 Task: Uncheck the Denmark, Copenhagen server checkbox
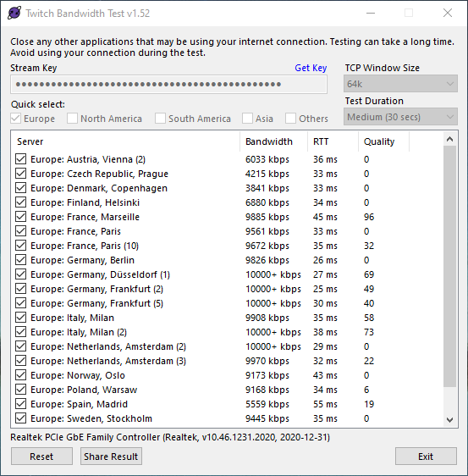20,188
